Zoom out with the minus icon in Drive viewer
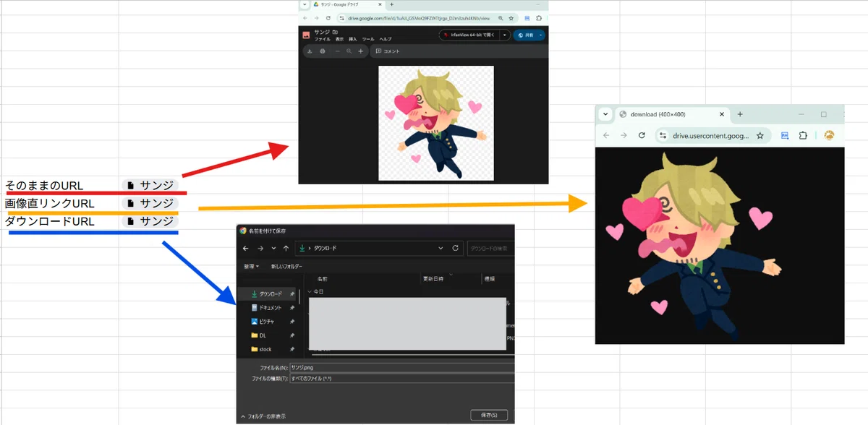The height and width of the screenshot is (425, 868). (x=336, y=51)
